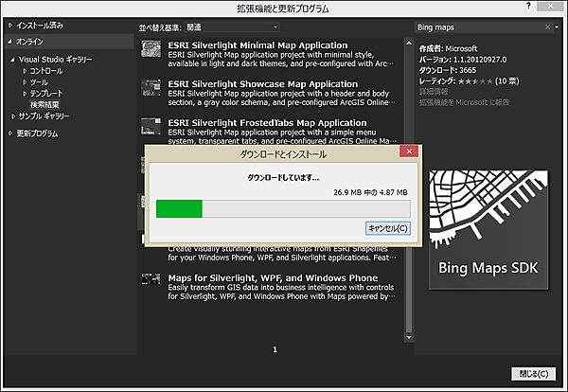The width and height of the screenshot is (568, 392).
Task: Cancel the download with キャンセル(C)
Action: 388,228
